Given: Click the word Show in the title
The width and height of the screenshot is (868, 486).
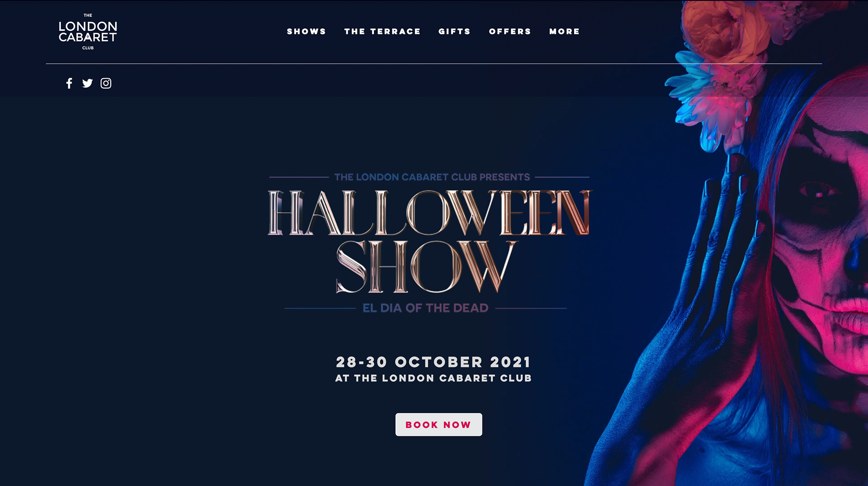Looking at the screenshot, I should (425, 267).
